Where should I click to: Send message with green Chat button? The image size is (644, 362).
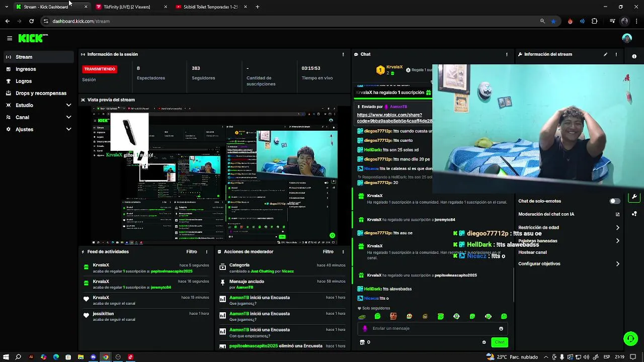[x=500, y=342]
